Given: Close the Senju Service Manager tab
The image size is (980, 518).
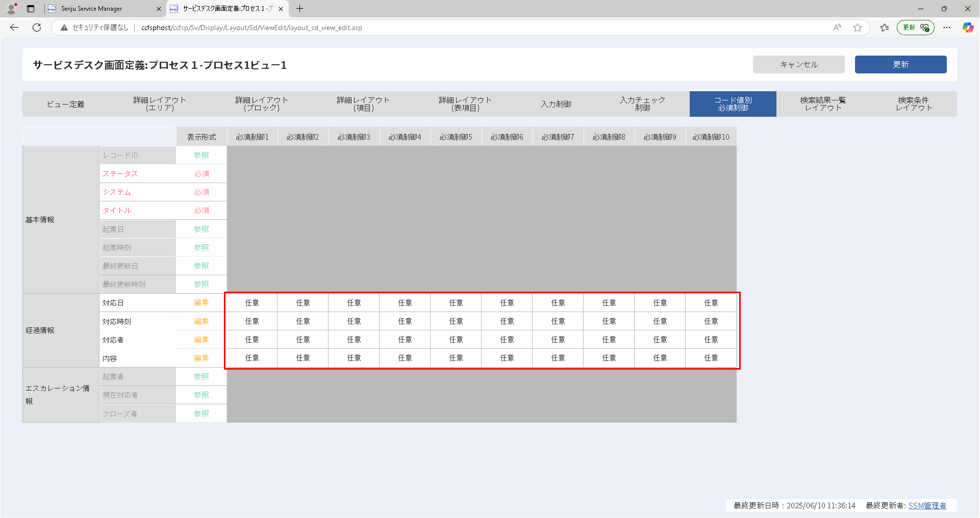Looking at the screenshot, I should pyautogui.click(x=159, y=9).
